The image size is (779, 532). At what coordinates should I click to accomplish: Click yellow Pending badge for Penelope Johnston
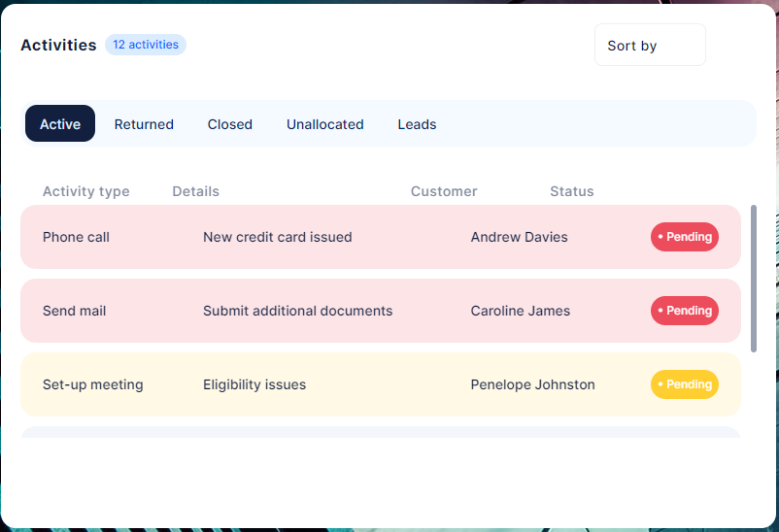coord(685,384)
